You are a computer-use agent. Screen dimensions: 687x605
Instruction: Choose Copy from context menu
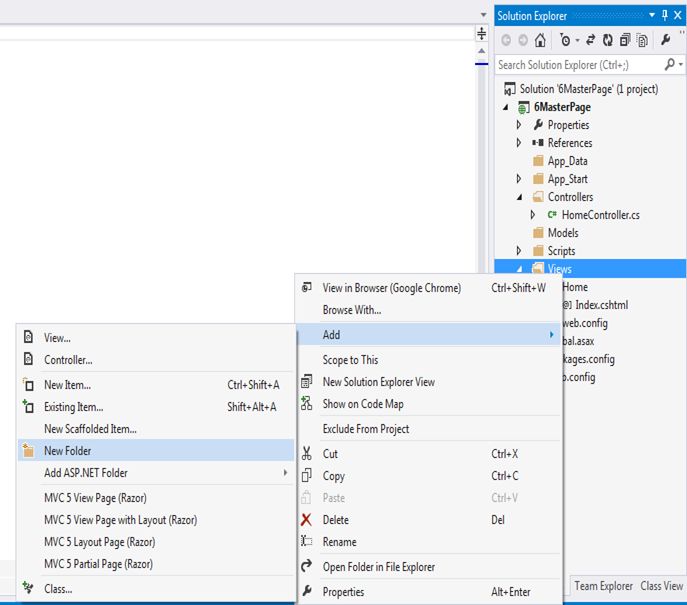pyautogui.click(x=428, y=475)
